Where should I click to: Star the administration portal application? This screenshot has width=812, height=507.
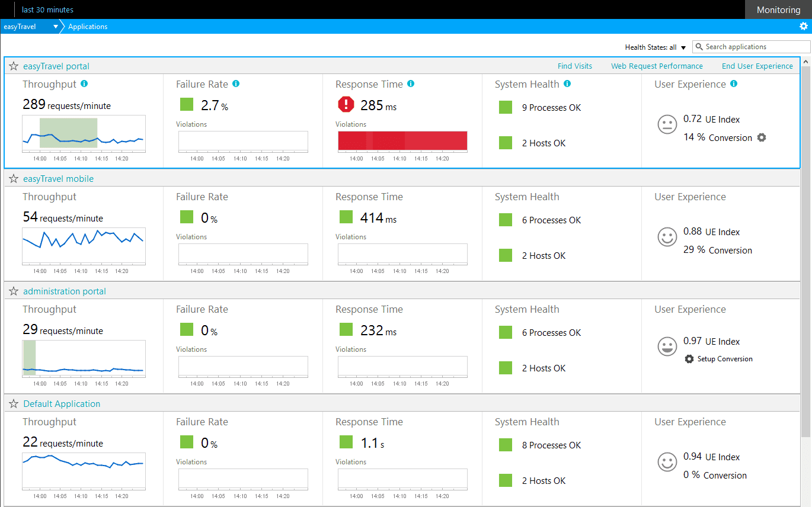14,291
